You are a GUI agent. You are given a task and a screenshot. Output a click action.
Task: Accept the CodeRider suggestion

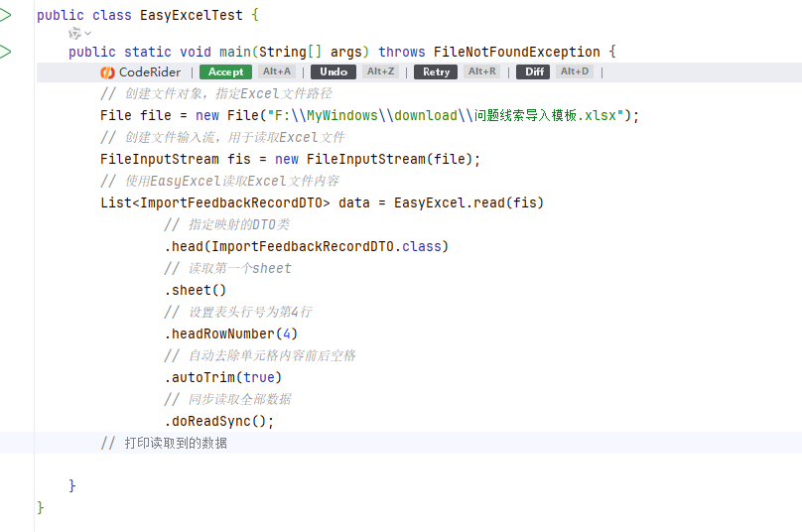(225, 72)
